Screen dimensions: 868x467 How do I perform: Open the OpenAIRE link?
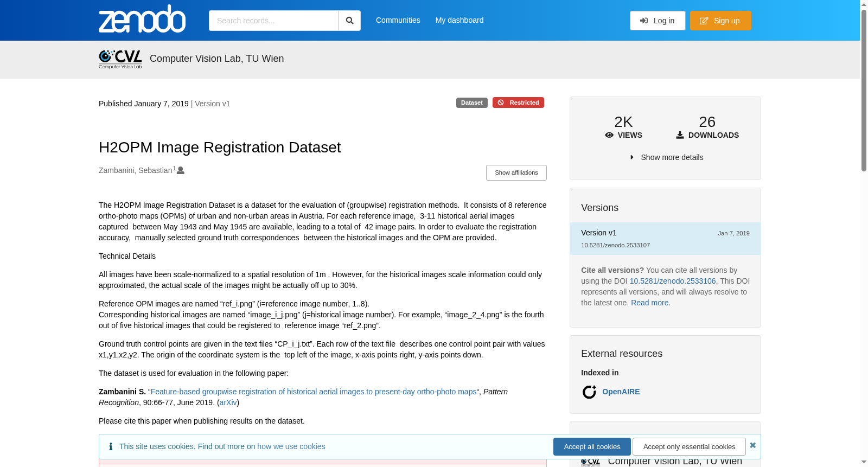click(x=621, y=392)
